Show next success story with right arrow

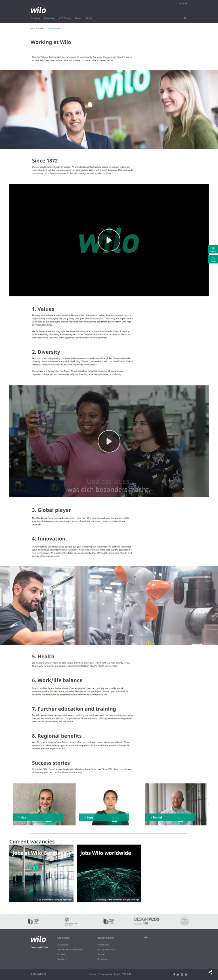coord(208,804)
